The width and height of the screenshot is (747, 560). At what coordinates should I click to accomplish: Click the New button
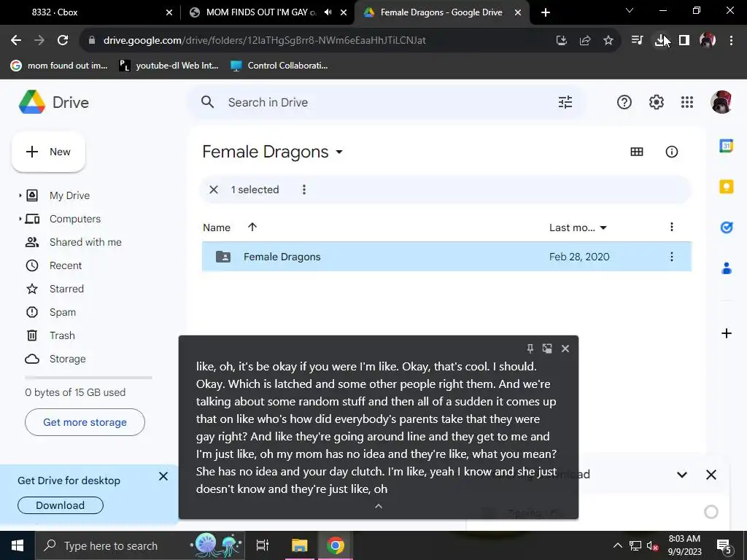[48, 152]
